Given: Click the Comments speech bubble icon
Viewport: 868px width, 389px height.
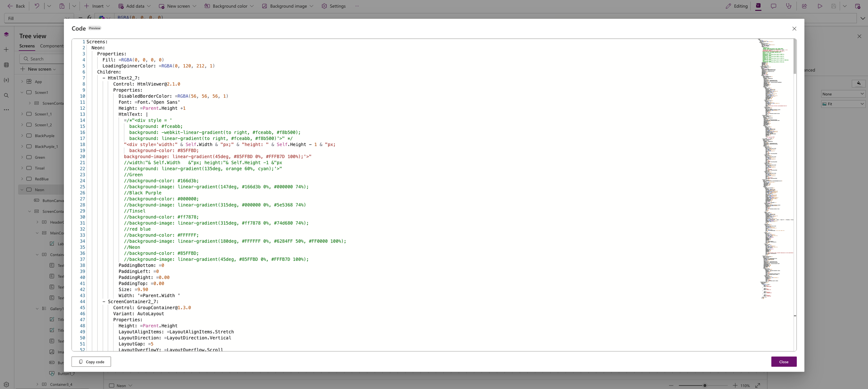Looking at the screenshot, I should coord(773,6).
